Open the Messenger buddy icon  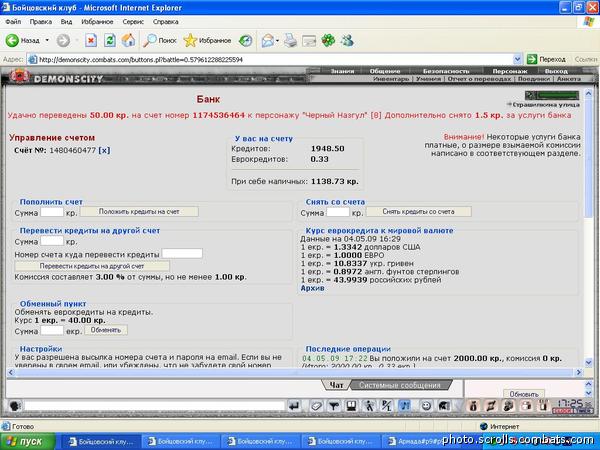click(347, 40)
